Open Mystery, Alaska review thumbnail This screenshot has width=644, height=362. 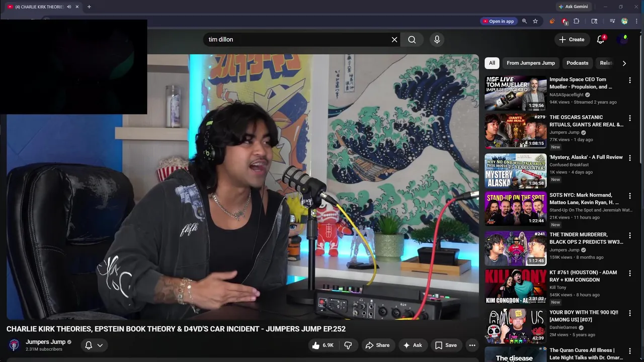(x=515, y=171)
